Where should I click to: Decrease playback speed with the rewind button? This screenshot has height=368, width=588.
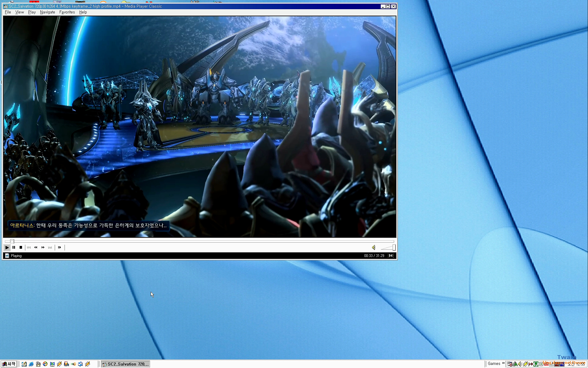pyautogui.click(x=36, y=247)
